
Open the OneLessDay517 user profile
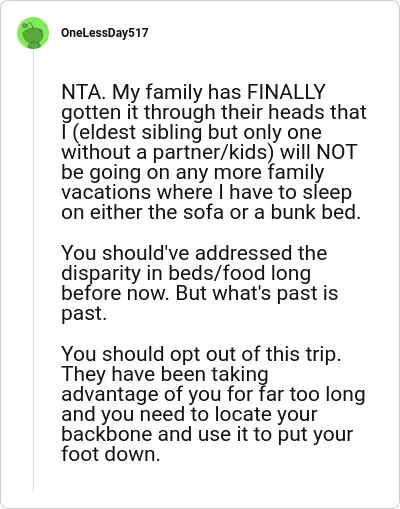(105, 33)
